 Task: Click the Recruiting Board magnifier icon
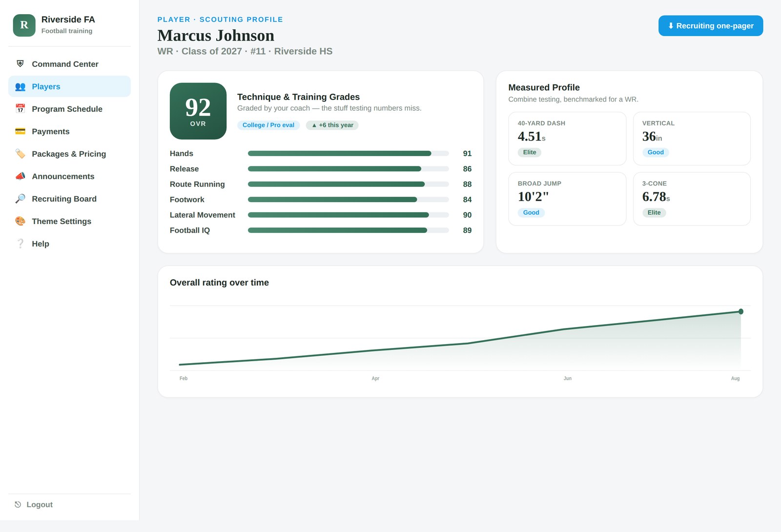click(20, 199)
